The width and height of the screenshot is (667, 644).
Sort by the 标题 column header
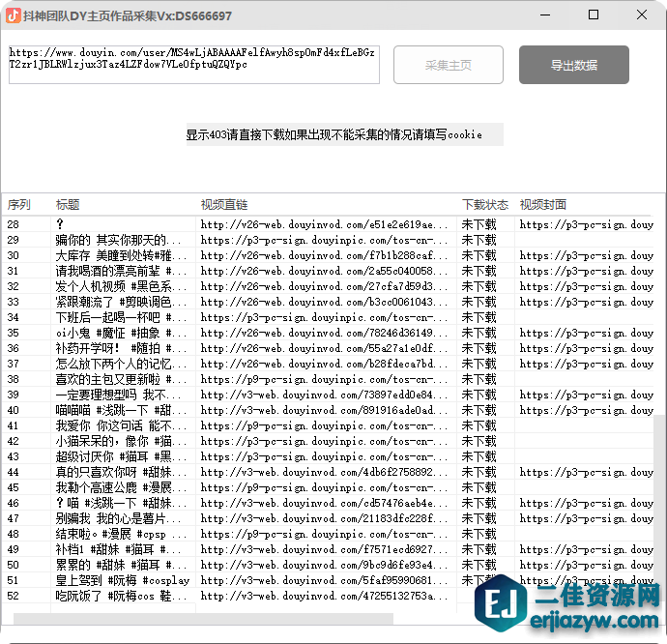click(x=68, y=205)
